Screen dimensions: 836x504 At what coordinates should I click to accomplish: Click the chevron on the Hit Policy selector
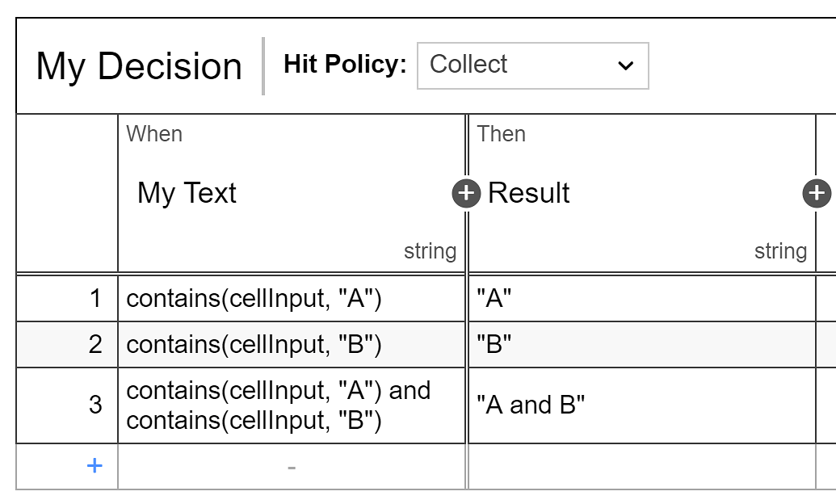click(625, 65)
